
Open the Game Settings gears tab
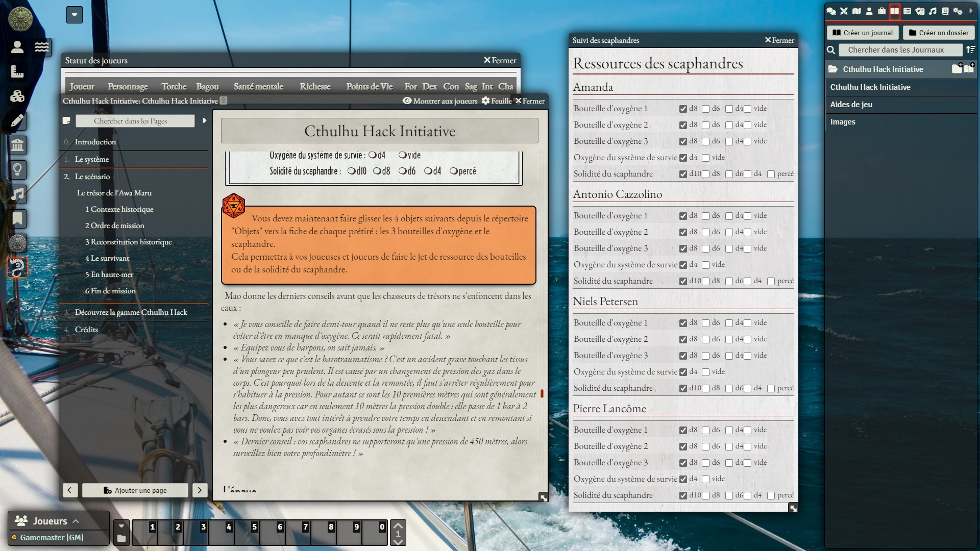click(958, 11)
